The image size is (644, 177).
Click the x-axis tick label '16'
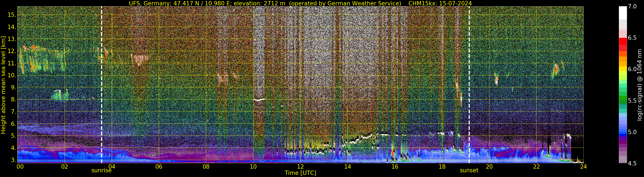[x=395, y=166]
